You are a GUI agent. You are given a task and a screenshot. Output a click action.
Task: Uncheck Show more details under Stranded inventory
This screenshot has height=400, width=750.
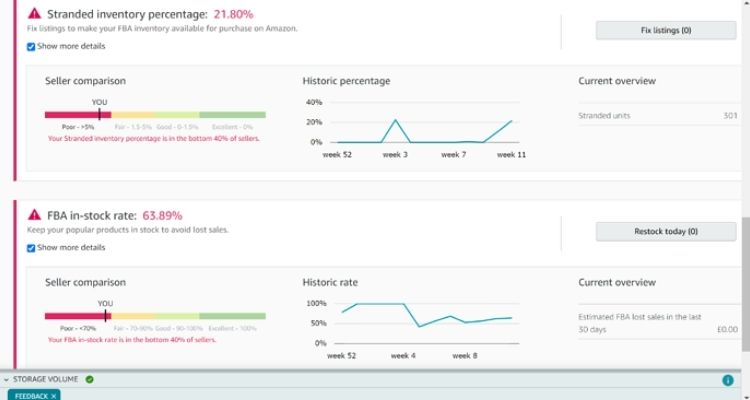coord(31,47)
